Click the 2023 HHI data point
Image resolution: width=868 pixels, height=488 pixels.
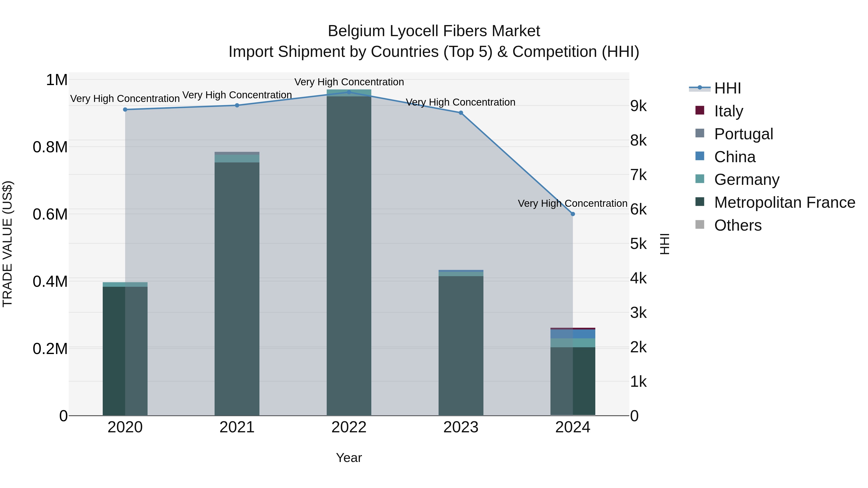[x=461, y=113]
